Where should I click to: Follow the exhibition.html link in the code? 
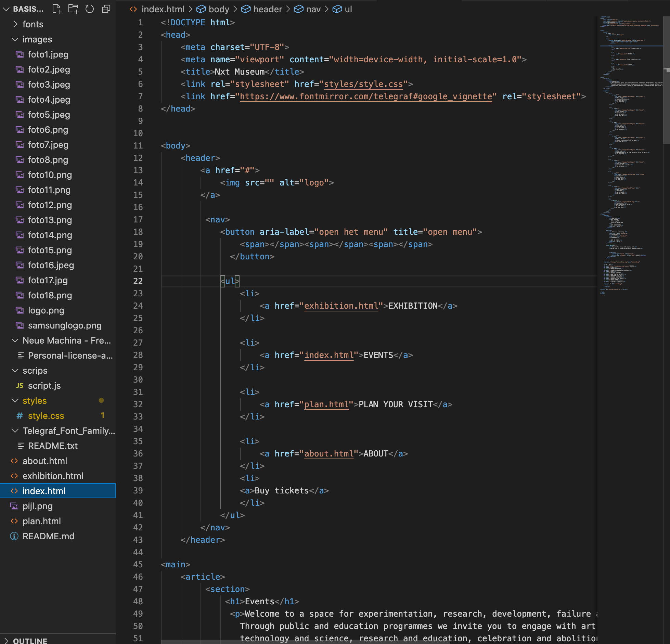(341, 306)
